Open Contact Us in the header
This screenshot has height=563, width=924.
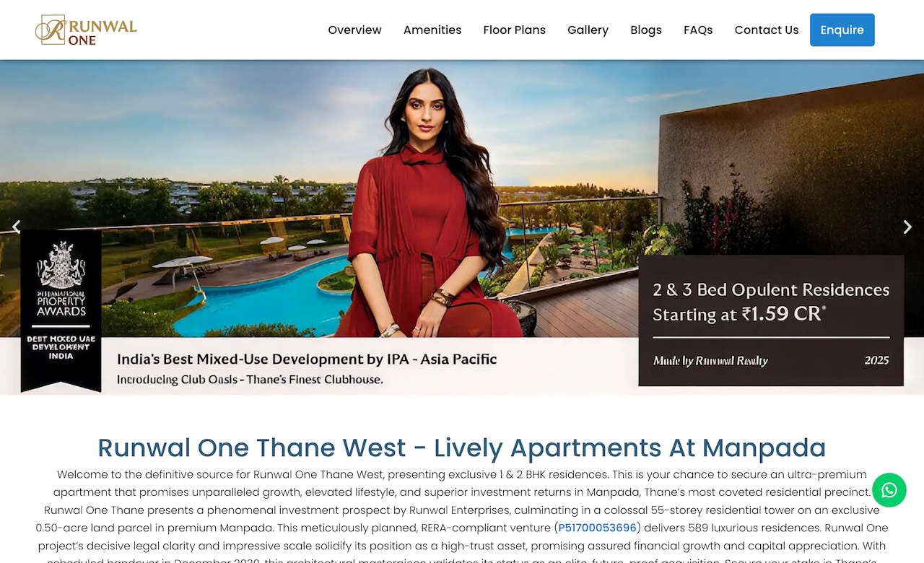tap(767, 30)
